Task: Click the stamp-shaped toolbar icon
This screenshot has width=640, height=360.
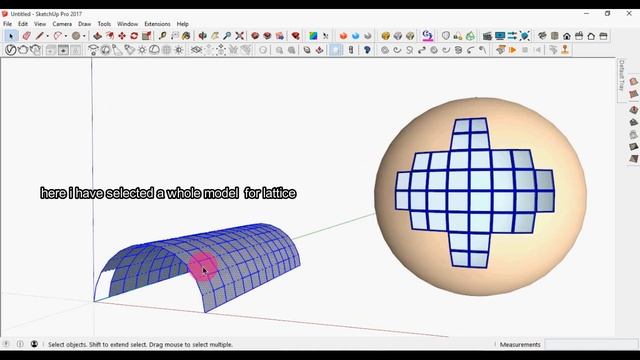Action: (565, 50)
